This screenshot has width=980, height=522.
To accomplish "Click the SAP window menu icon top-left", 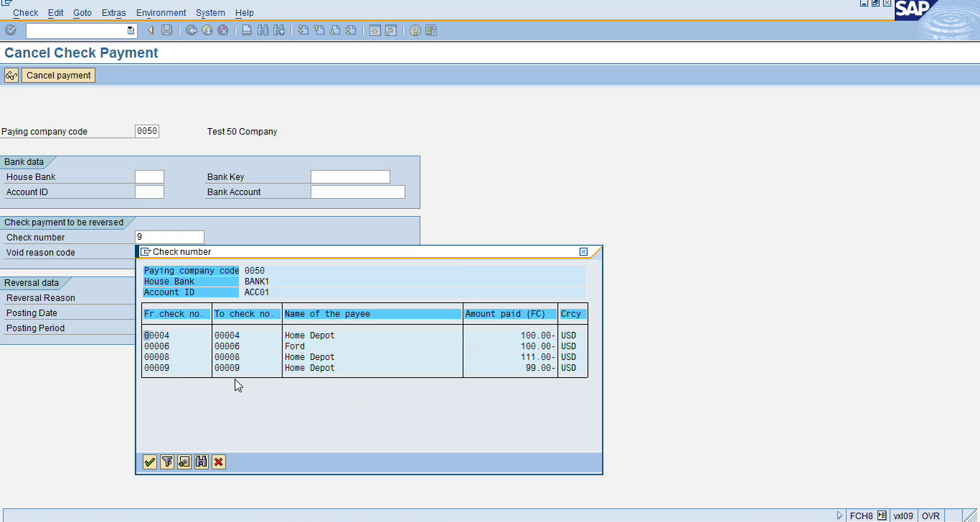I will 6,4.
